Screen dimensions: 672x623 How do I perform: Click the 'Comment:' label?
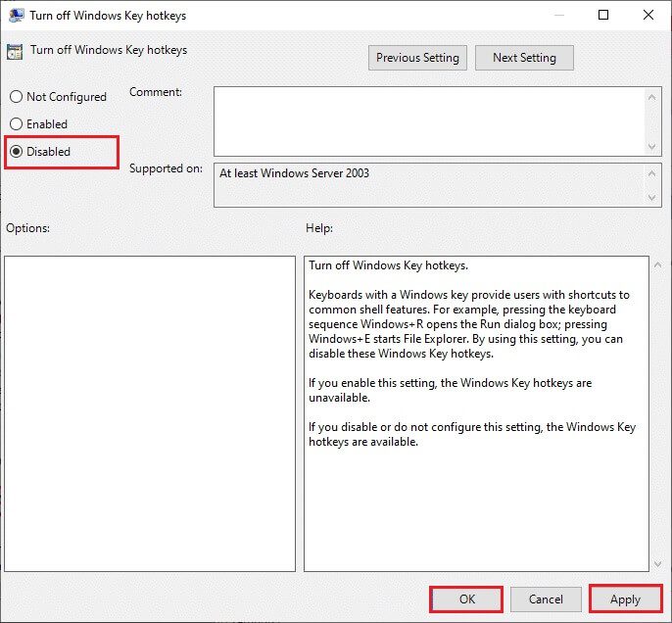[x=156, y=92]
